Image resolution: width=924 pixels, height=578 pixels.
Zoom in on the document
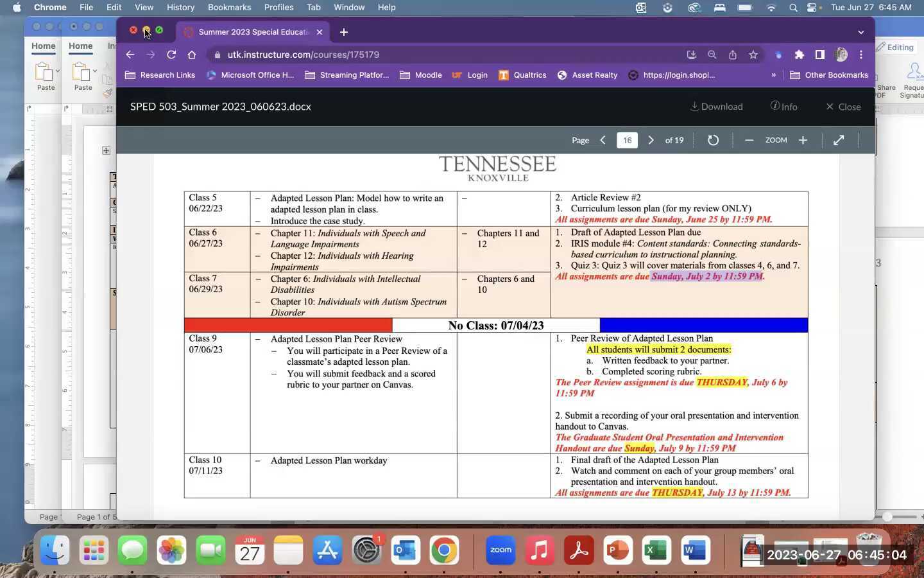tap(803, 140)
